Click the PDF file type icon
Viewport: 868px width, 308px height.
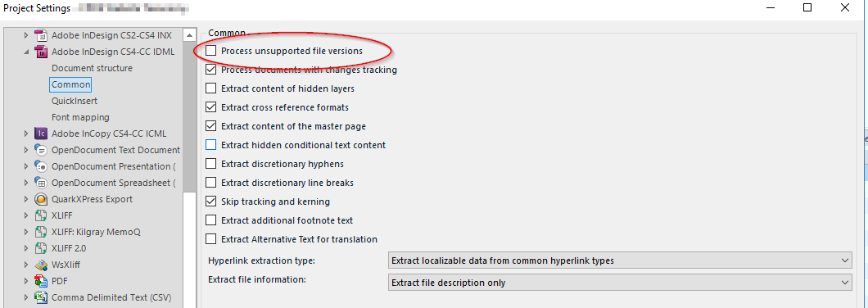(x=40, y=282)
